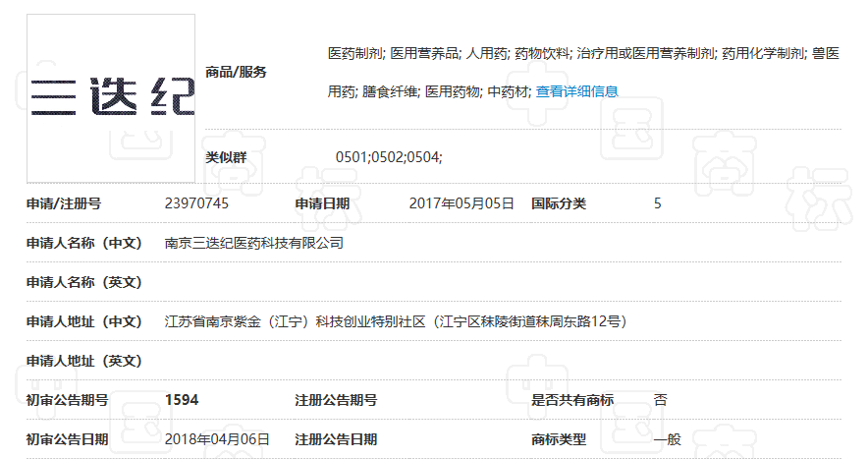Select registration number 23970745
868x459 pixels.
click(x=196, y=203)
